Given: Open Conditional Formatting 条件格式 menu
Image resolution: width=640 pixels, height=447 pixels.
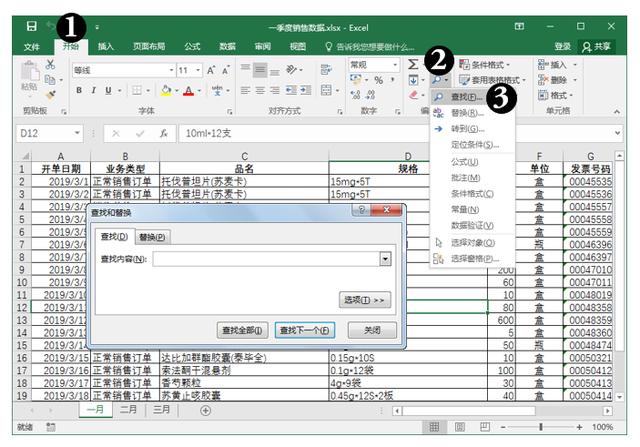Looking at the screenshot, I should tap(484, 64).
